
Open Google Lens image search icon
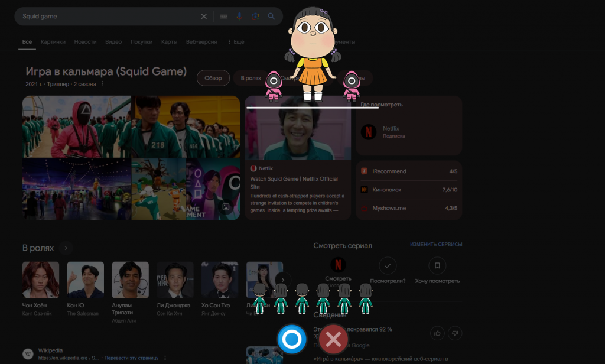click(255, 16)
